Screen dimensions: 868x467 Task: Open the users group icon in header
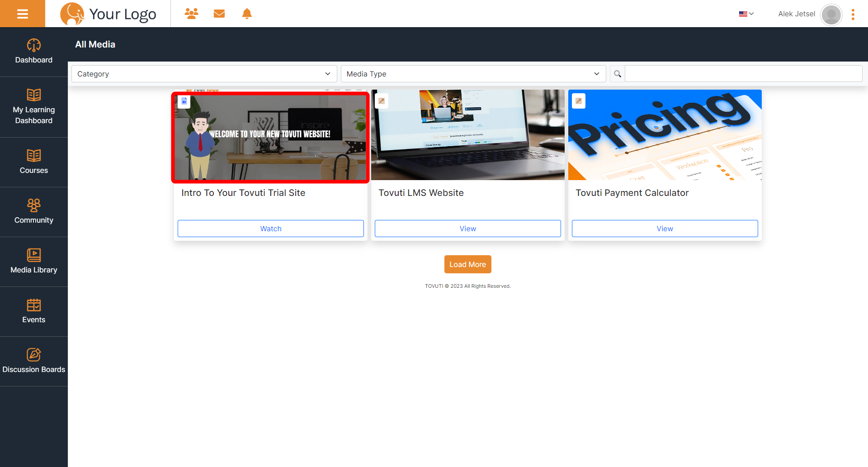click(191, 14)
